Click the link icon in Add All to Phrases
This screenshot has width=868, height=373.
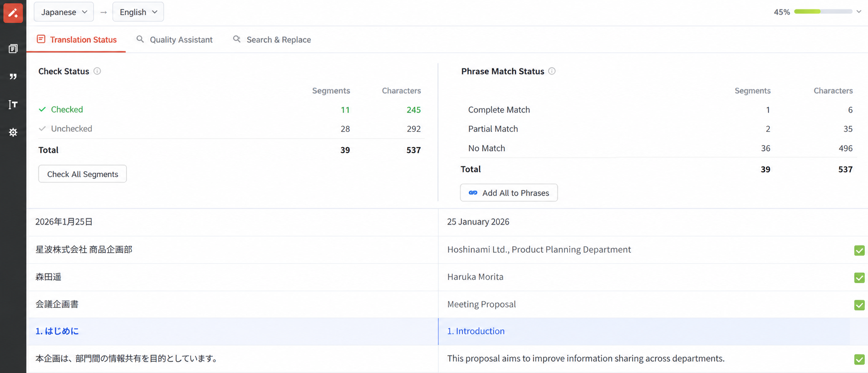(473, 193)
